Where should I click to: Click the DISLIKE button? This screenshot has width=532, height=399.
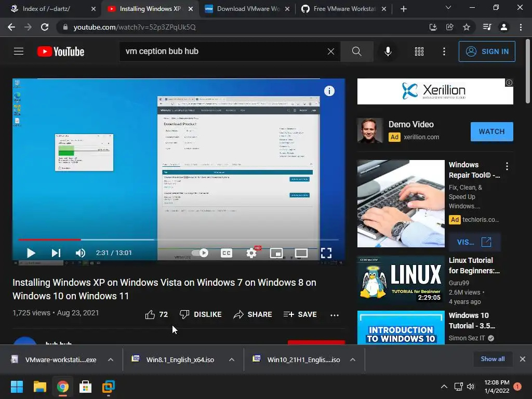click(x=201, y=314)
